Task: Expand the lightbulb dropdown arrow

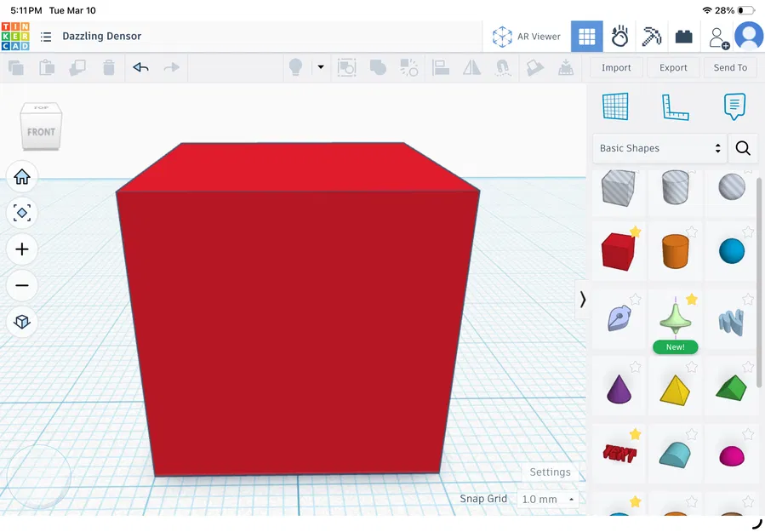Action: 319,67
